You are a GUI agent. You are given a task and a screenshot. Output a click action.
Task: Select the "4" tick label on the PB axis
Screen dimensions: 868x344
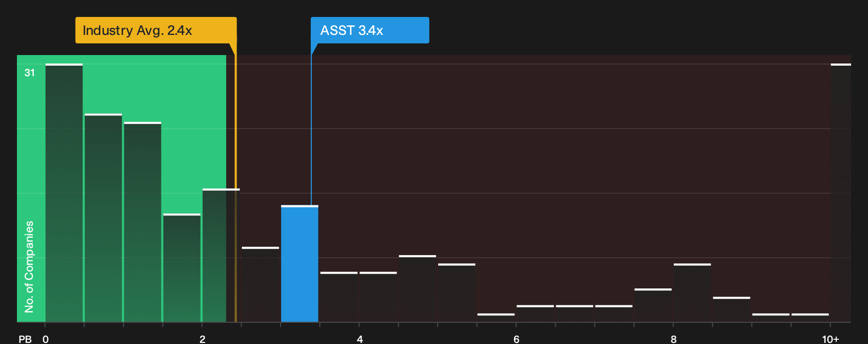pos(360,339)
